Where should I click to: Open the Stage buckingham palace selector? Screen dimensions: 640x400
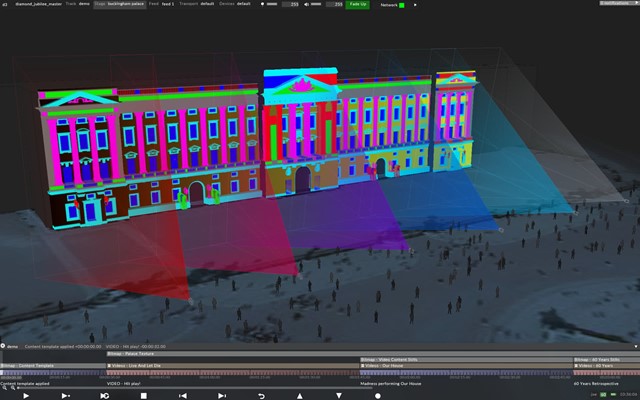120,4
